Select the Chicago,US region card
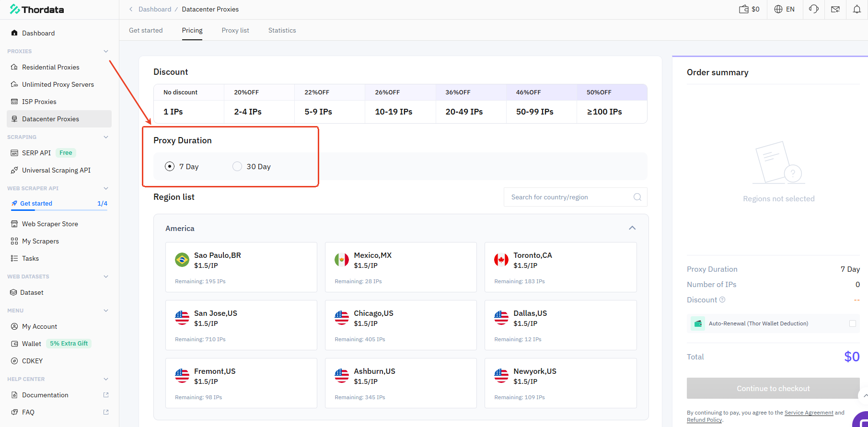 401,325
